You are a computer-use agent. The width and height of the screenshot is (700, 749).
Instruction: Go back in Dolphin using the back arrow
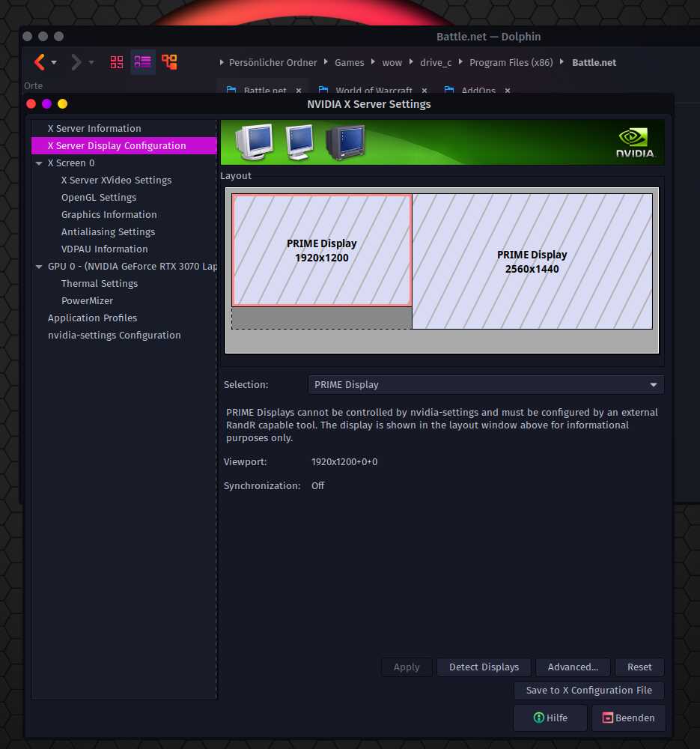(x=40, y=62)
